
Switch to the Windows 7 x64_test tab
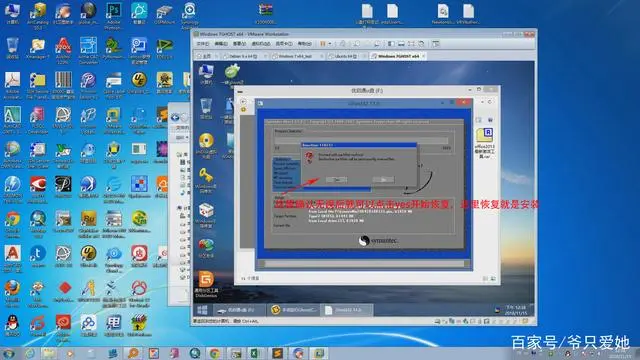295,56
